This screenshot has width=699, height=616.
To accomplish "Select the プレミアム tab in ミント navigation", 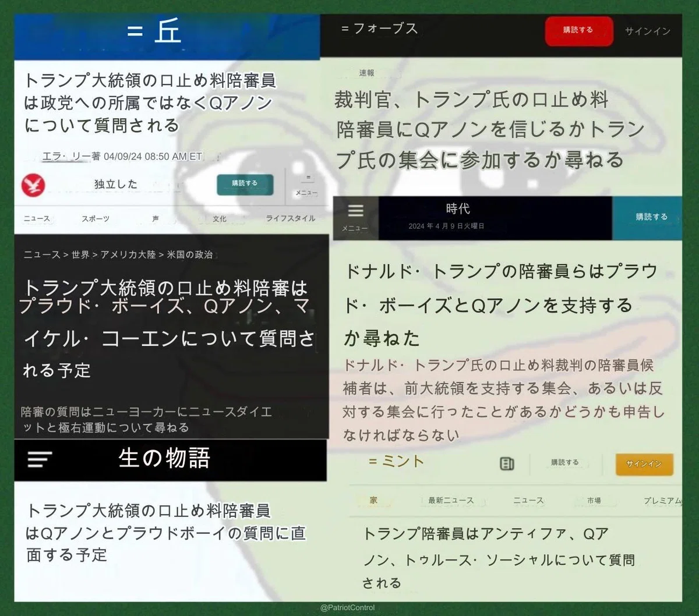I will pyautogui.click(x=662, y=500).
